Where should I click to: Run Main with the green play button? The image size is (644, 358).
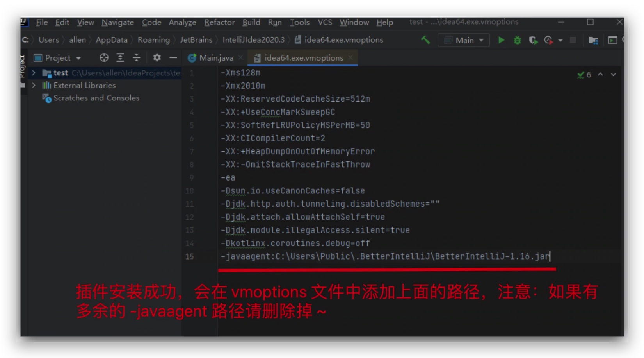tap(501, 40)
